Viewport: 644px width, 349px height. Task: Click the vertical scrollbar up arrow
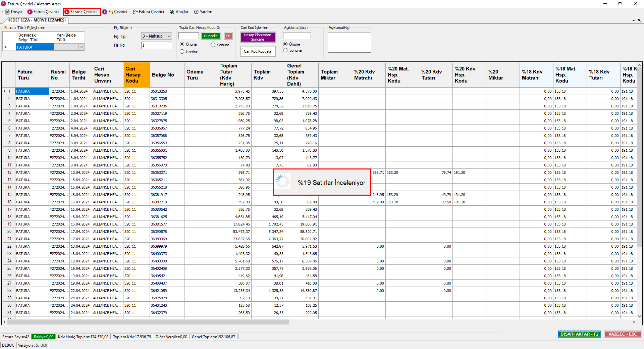[639, 65]
